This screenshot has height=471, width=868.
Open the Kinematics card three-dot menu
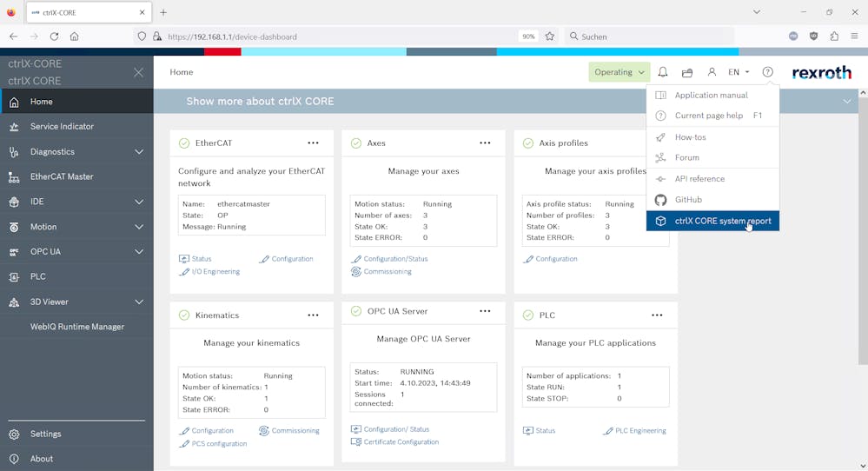(314, 315)
